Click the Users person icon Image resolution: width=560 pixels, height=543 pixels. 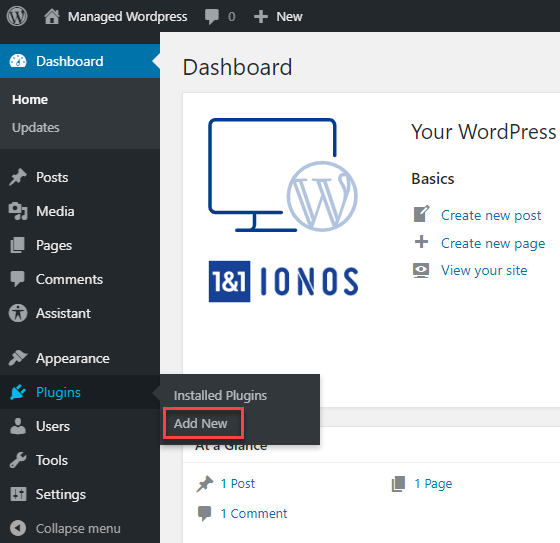coord(18,426)
